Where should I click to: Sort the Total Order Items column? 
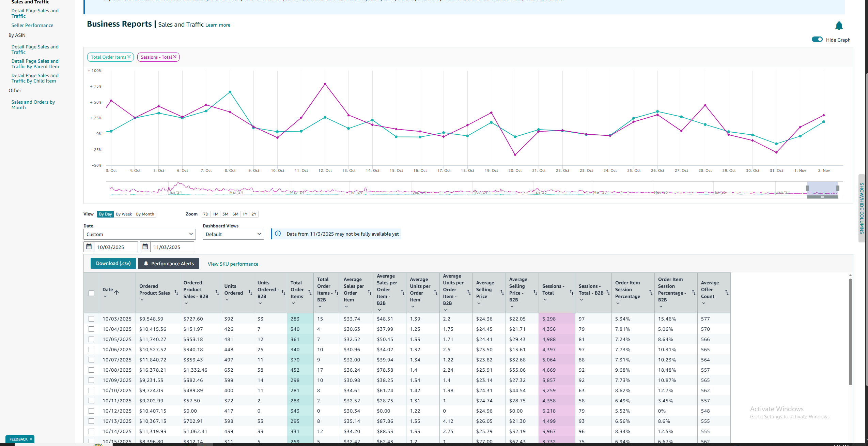(310, 293)
